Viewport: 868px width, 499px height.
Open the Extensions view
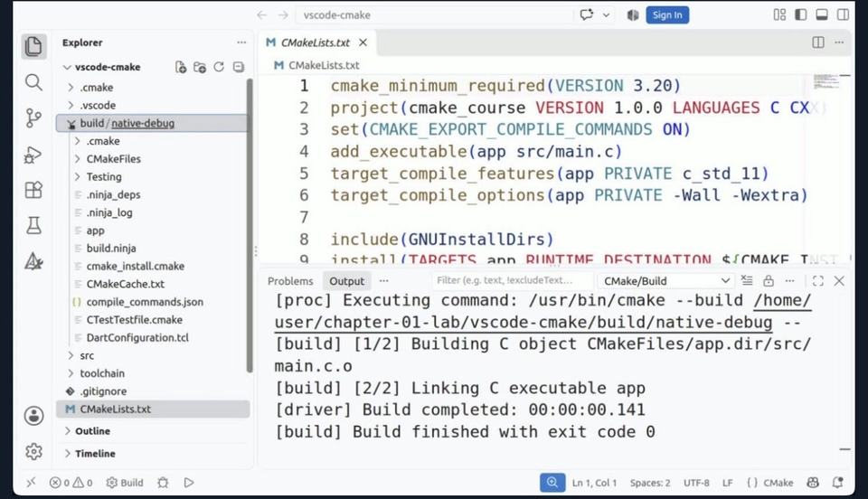[33, 190]
